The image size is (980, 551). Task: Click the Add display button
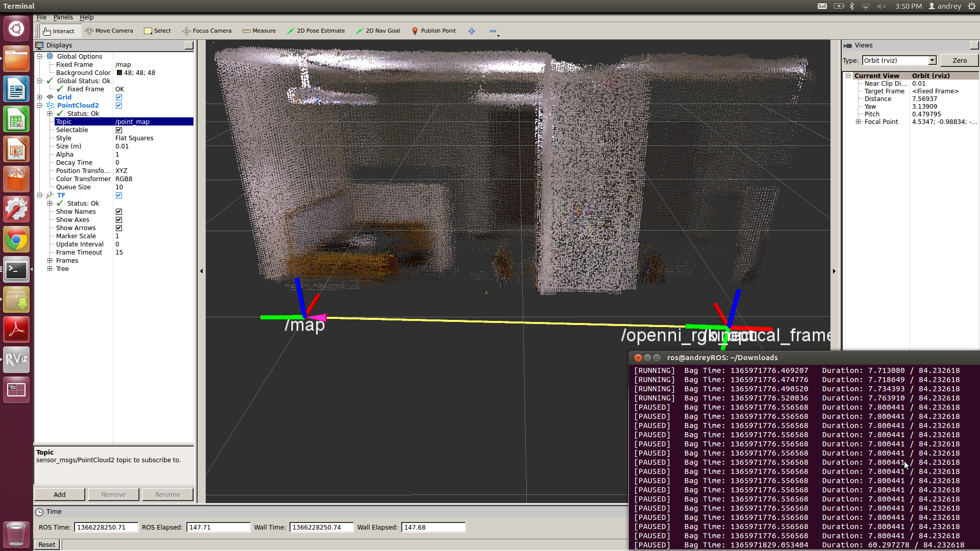pos(60,494)
